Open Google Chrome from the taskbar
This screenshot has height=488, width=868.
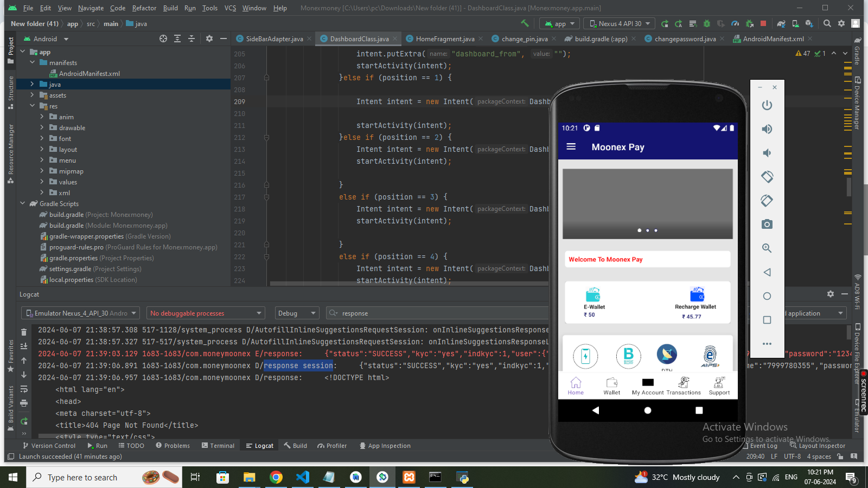[x=276, y=477]
